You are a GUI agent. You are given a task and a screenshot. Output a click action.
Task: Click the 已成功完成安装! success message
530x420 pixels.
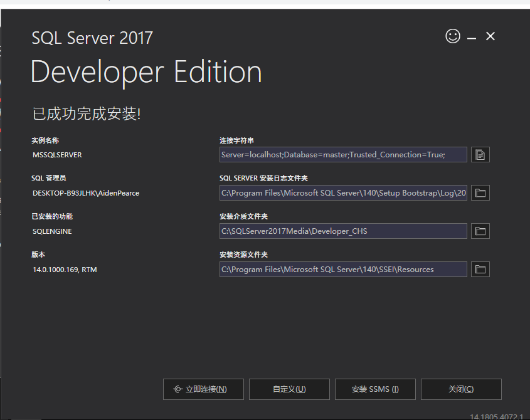point(86,113)
